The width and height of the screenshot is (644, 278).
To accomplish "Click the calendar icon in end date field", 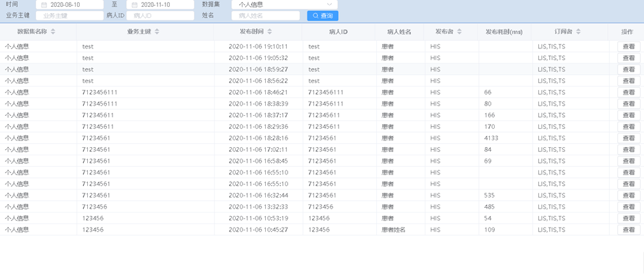I will 134,5.
